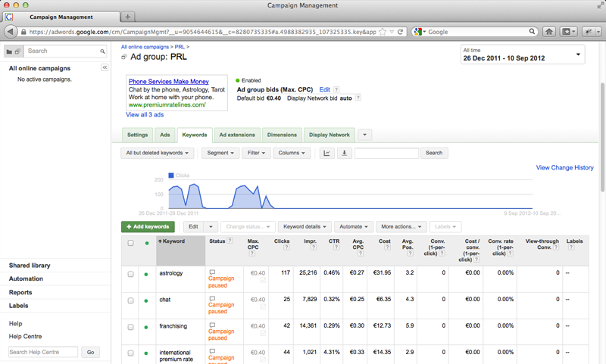Switch to the Dimensions tab
The height and width of the screenshot is (364, 606).
pos(282,135)
